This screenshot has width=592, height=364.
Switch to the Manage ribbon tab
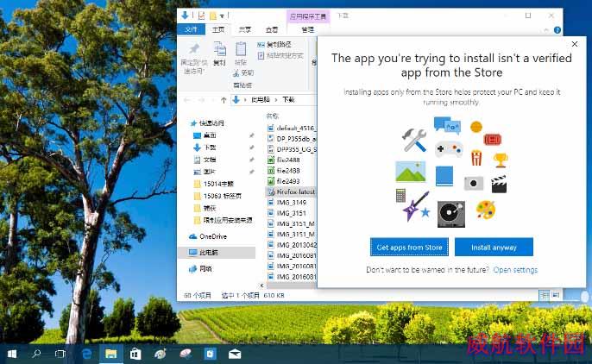coord(308,29)
